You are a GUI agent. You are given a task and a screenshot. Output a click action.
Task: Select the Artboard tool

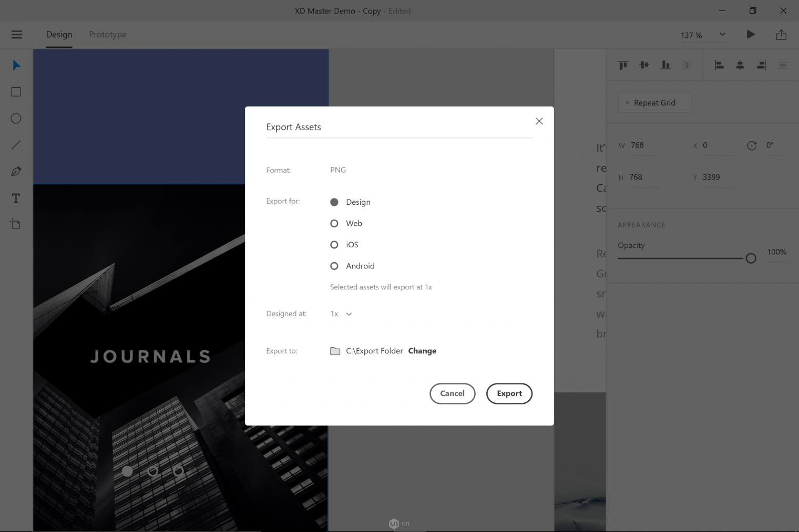(x=16, y=224)
